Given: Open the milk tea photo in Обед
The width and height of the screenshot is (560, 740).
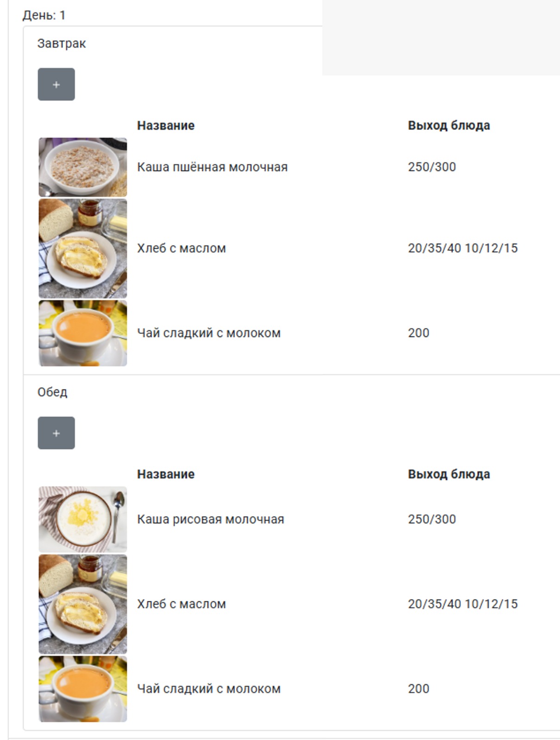Looking at the screenshot, I should pyautogui.click(x=83, y=689).
